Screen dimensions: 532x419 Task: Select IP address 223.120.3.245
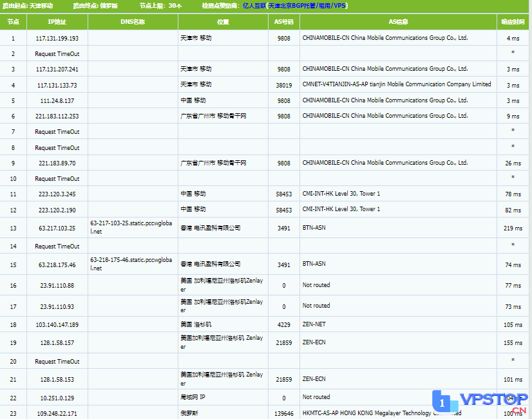57,194
